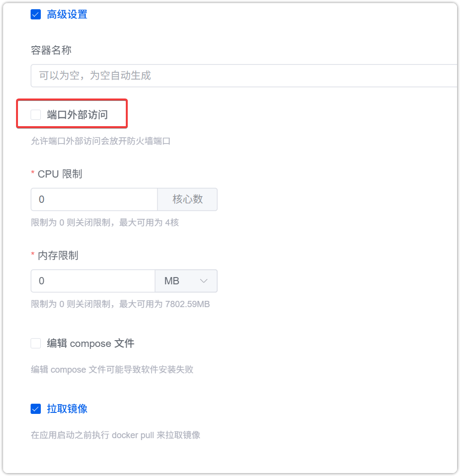Click the 内存限制 value input
This screenshot has width=460, height=476.
tap(93, 281)
